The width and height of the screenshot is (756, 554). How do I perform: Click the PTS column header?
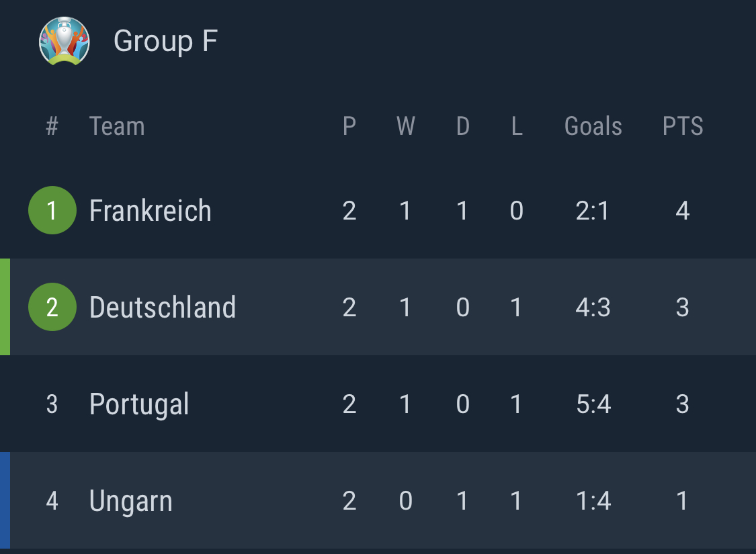coord(683,126)
